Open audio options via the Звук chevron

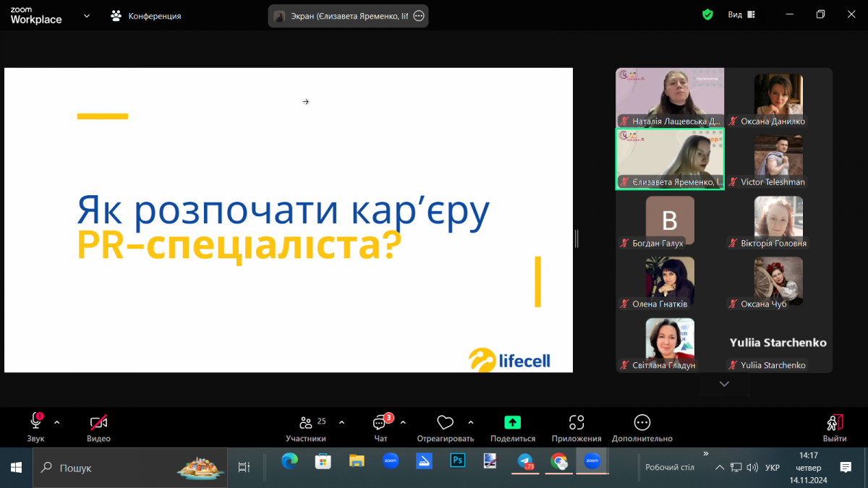pos(56,422)
